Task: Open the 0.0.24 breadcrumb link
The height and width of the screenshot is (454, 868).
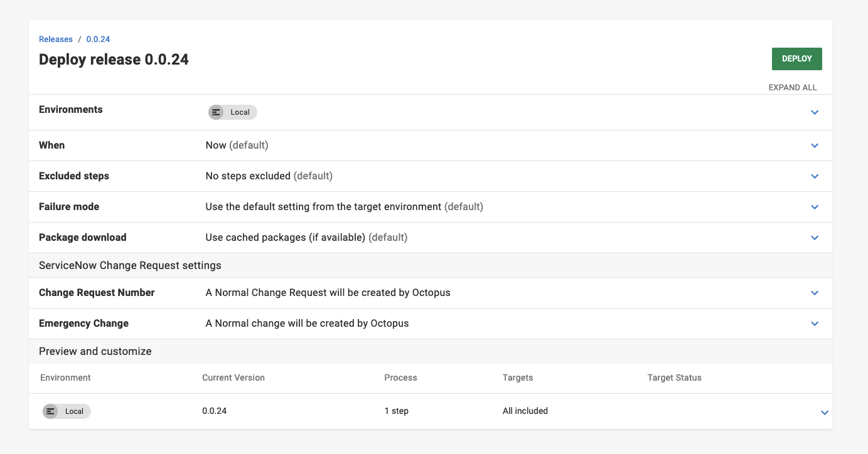Action: point(97,39)
